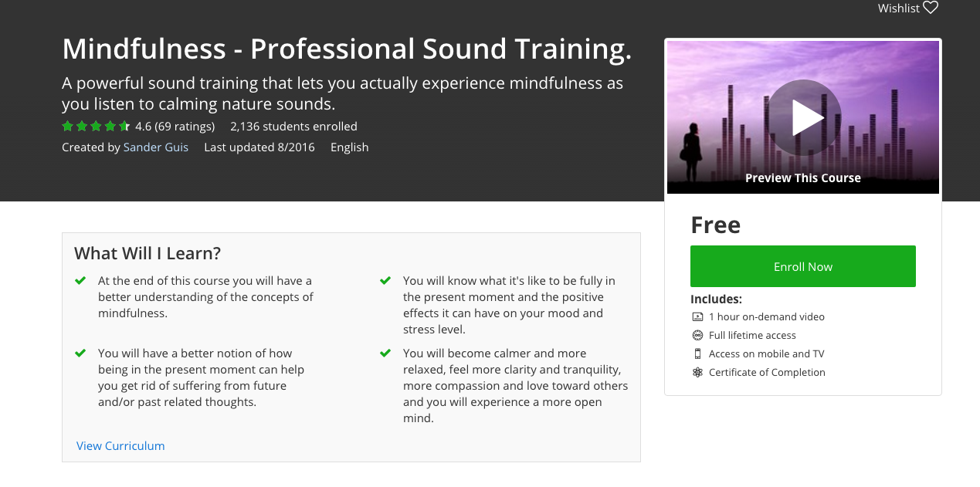Click checkmark beside mood and stress item
Image resolution: width=980 pixels, height=487 pixels.
(x=385, y=281)
